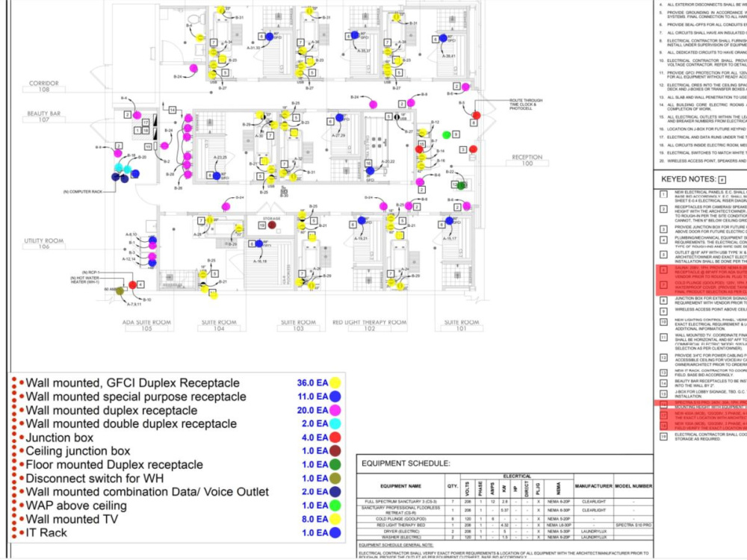Select the green WAP marker near Reception

tap(447, 135)
